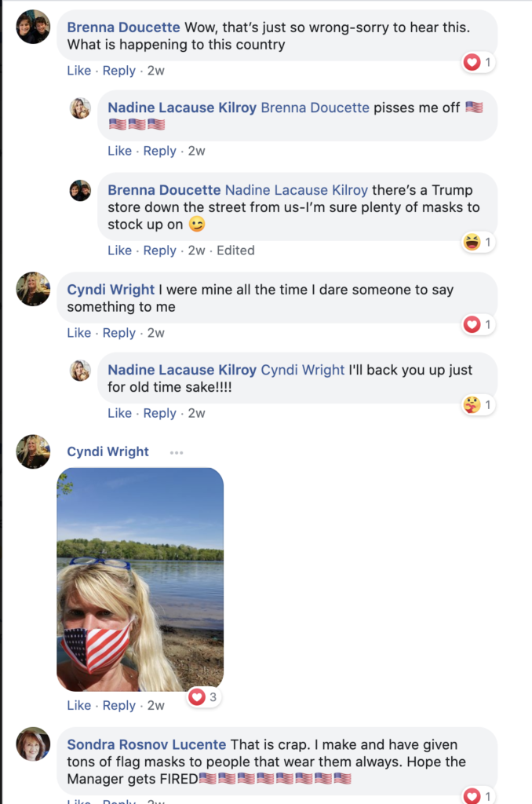Reply to the Trump store comment

pos(159,250)
